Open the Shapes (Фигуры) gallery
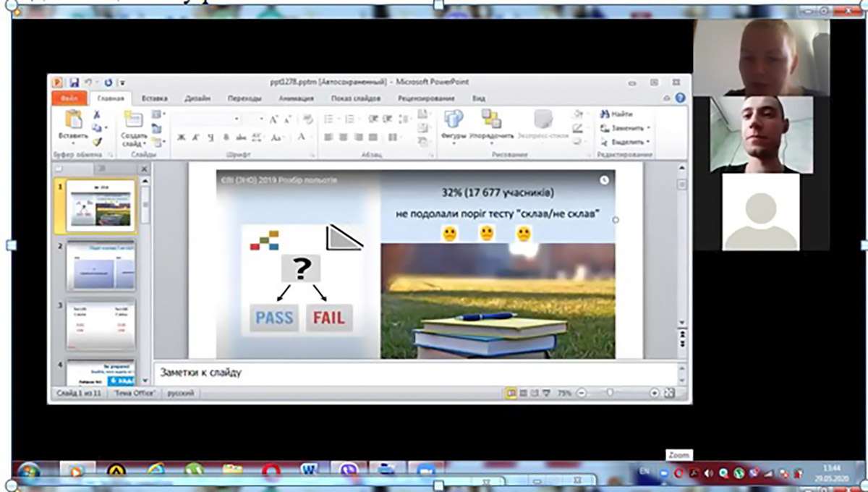This screenshot has width=868, height=492. [x=454, y=119]
